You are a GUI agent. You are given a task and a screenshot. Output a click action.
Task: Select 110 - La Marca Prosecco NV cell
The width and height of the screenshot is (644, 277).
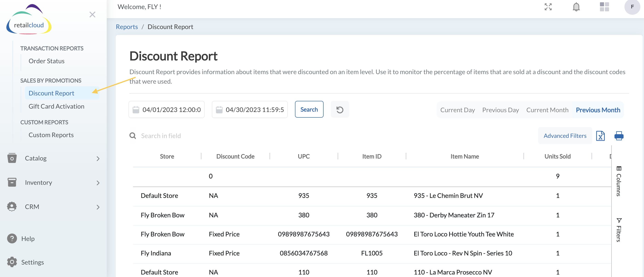pos(453,272)
